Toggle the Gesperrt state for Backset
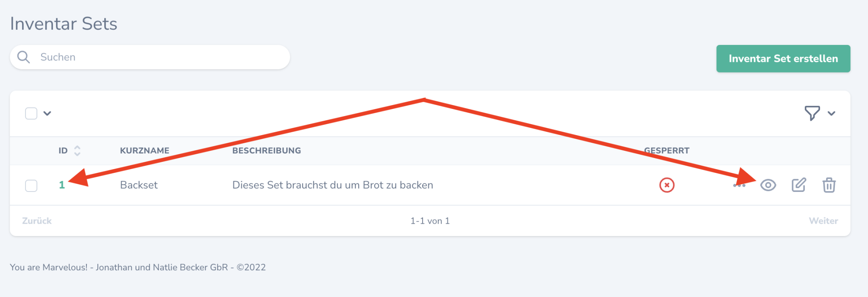 tap(667, 185)
